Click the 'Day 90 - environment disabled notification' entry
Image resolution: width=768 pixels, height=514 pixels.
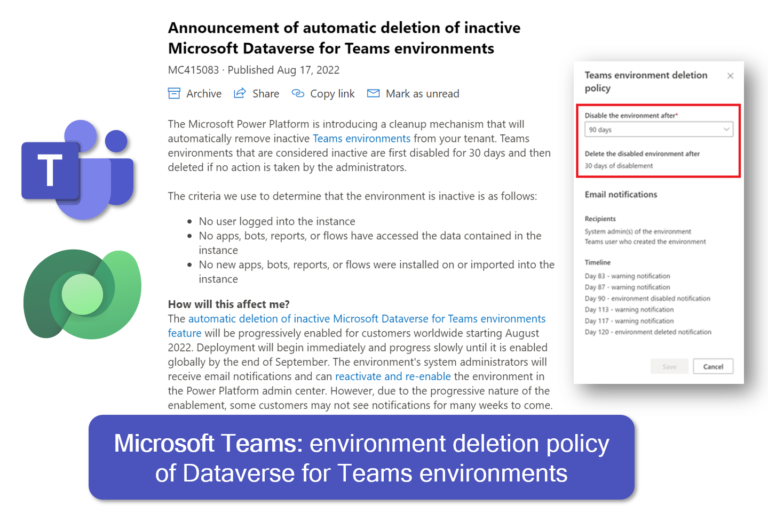(647, 298)
